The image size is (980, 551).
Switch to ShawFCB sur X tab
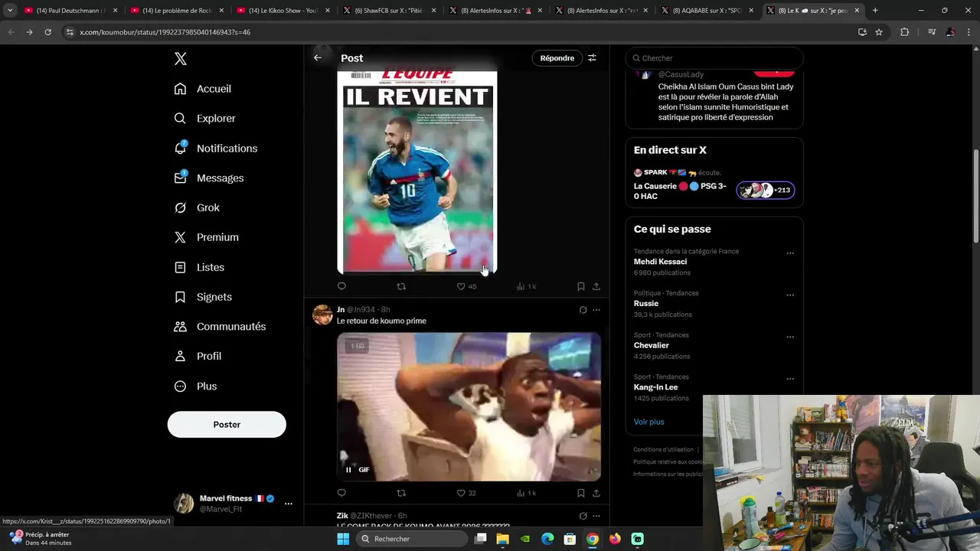point(388,11)
